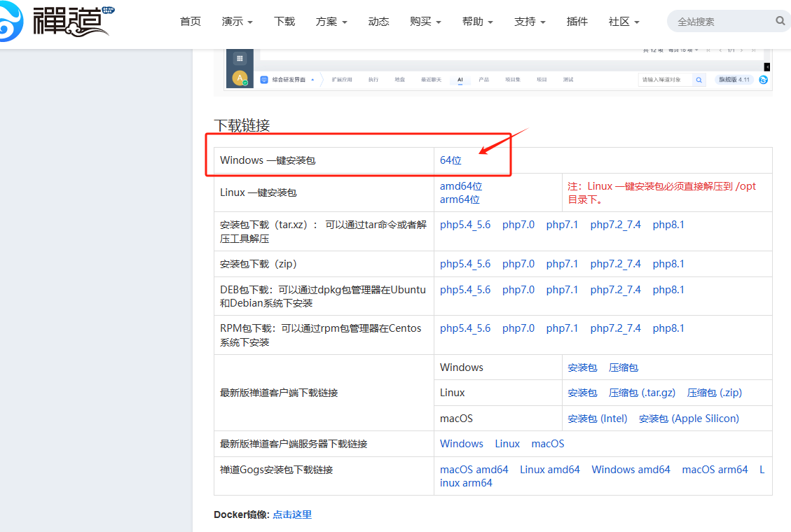
Task: Open the 下载 nav item
Action: click(284, 21)
